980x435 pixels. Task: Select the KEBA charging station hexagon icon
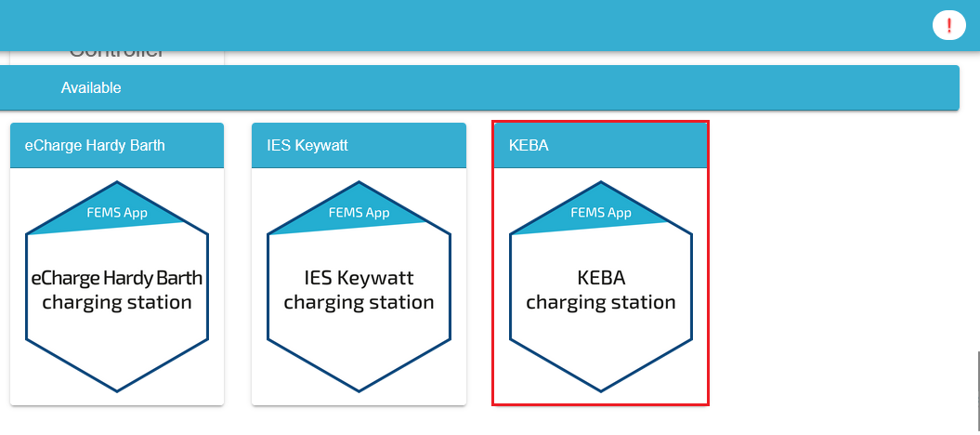(x=601, y=287)
